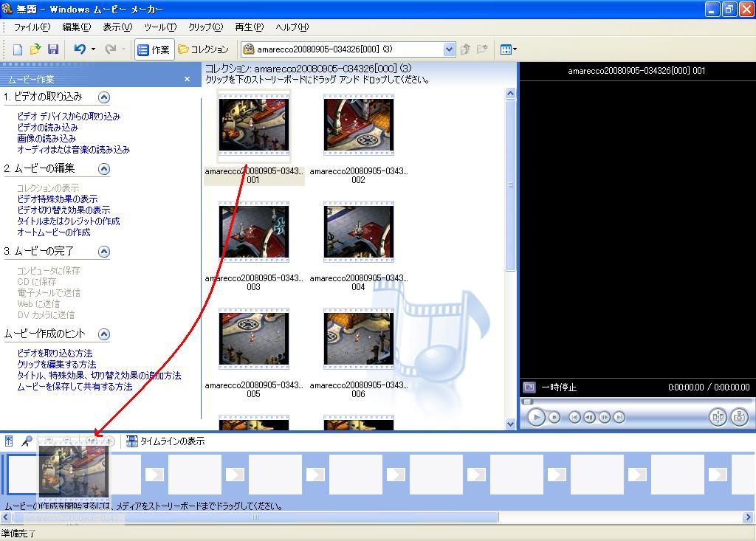Click the full screen preview icon
The height and width of the screenshot is (541, 756).
click(x=529, y=387)
